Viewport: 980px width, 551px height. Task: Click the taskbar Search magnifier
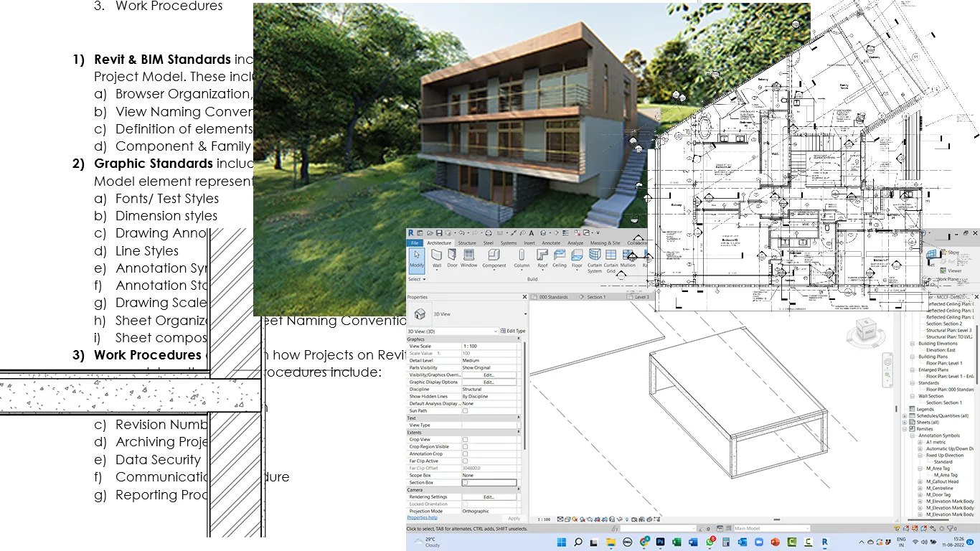[x=578, y=542]
